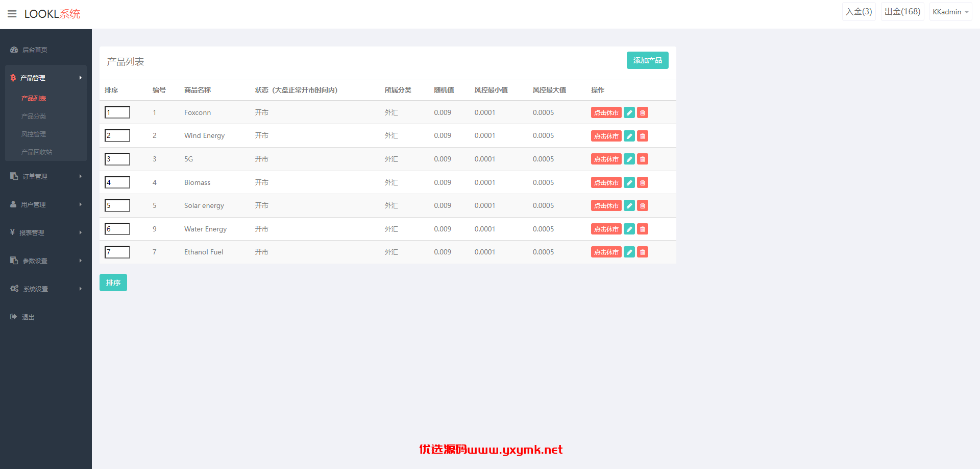Remove Water Energy with the trash icon
Image resolution: width=980 pixels, height=469 pixels.
tap(643, 229)
